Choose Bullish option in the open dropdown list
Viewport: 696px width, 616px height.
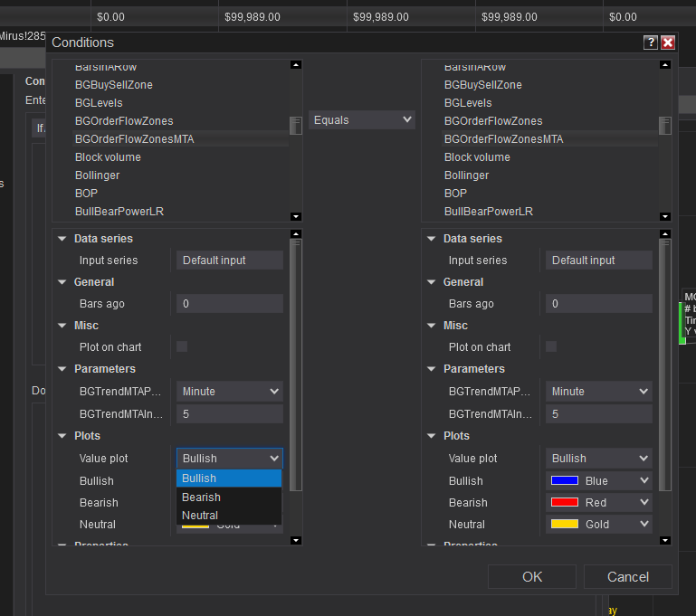[229, 479]
